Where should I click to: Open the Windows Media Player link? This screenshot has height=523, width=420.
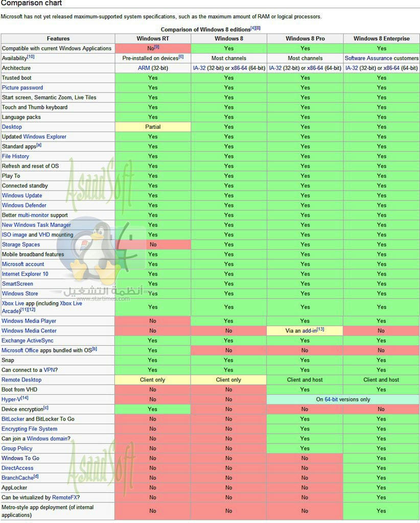click(x=29, y=321)
